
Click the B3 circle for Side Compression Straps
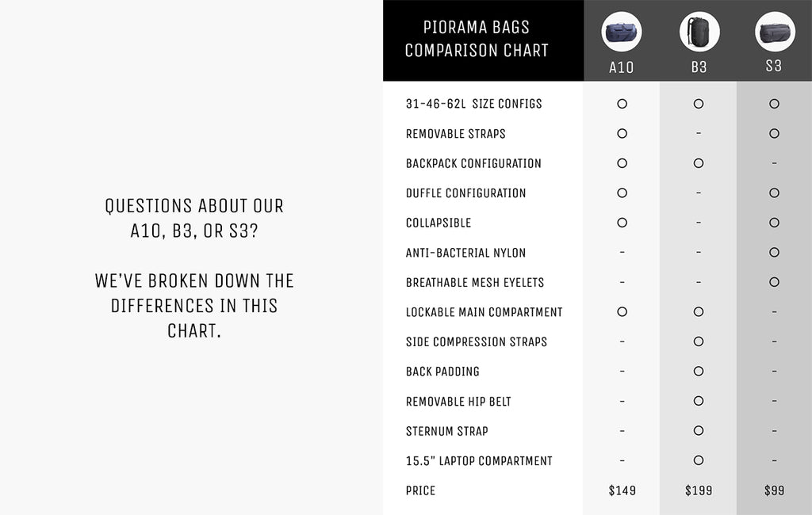click(x=699, y=341)
